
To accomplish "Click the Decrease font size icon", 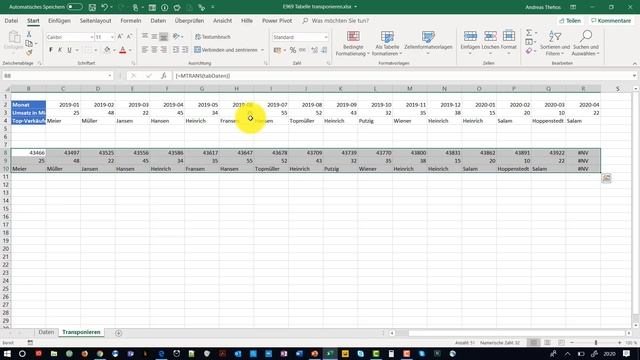I will coord(129,37).
